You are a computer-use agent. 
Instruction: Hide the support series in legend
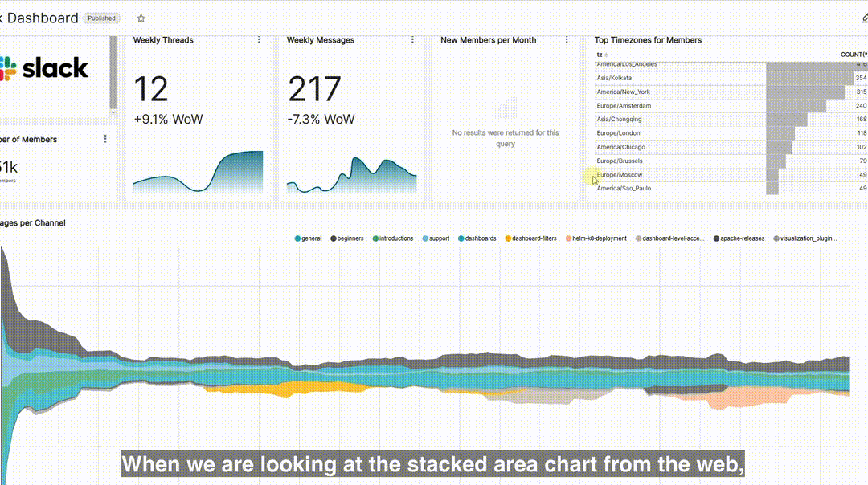coord(436,238)
